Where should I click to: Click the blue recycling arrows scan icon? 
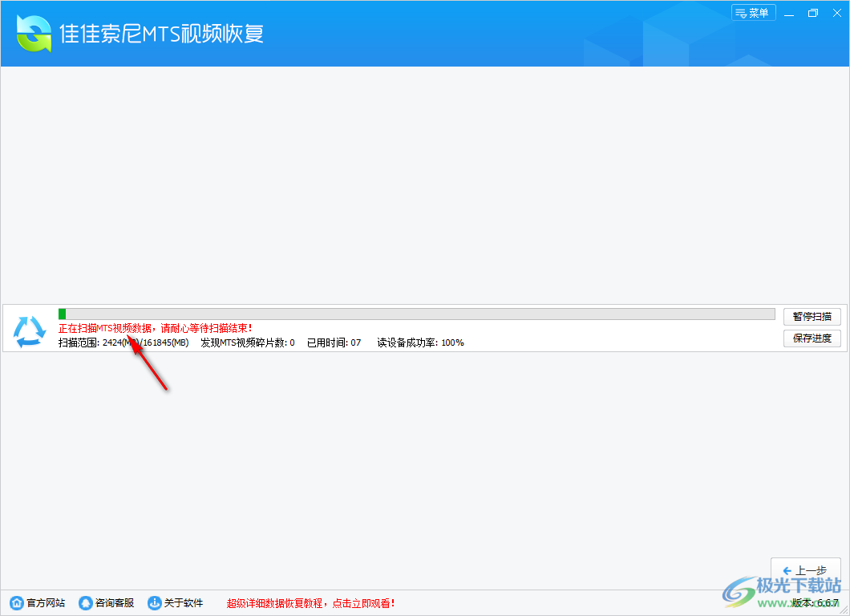pos(30,331)
